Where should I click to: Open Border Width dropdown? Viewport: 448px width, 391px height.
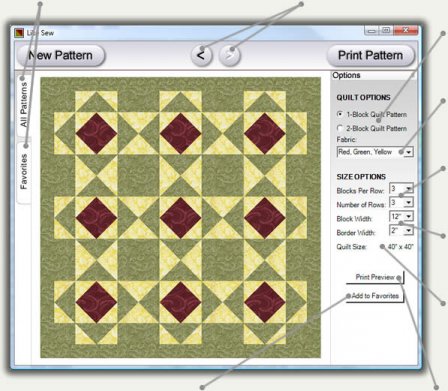[409, 230]
